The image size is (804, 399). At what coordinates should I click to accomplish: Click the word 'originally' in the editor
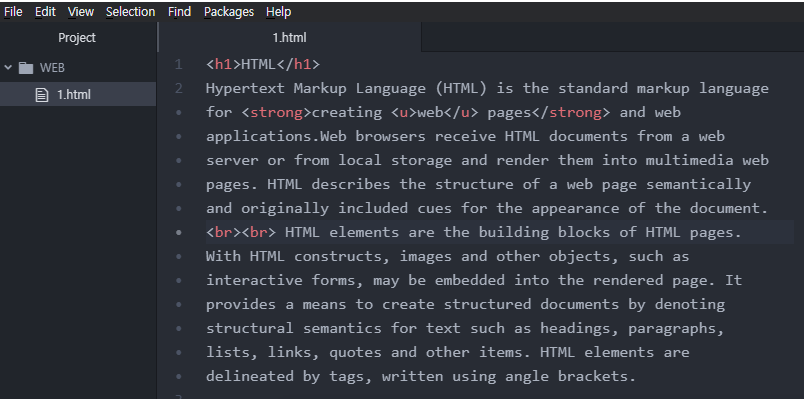(x=285, y=208)
